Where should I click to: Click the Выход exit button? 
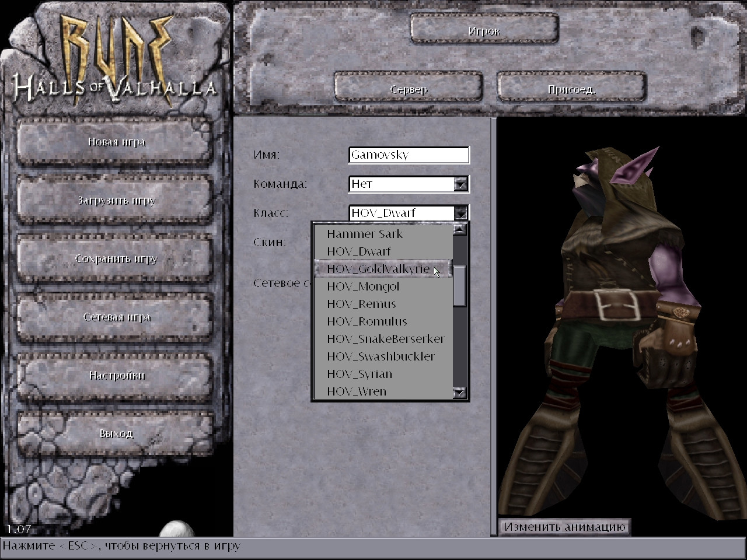click(116, 433)
